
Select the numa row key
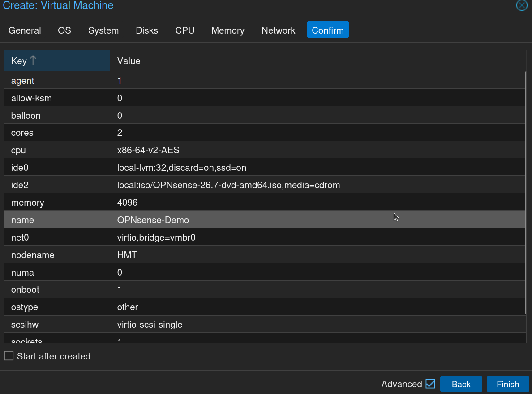click(x=22, y=273)
